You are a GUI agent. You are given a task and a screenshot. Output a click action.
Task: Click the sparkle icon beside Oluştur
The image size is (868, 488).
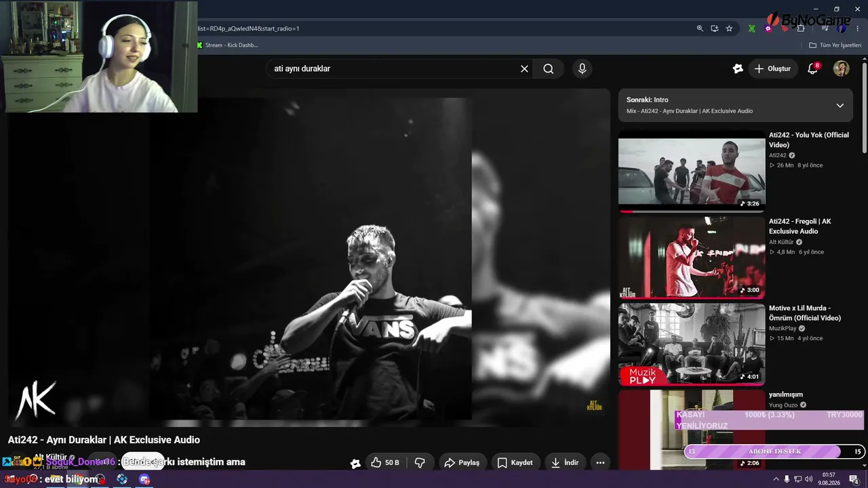(738, 68)
